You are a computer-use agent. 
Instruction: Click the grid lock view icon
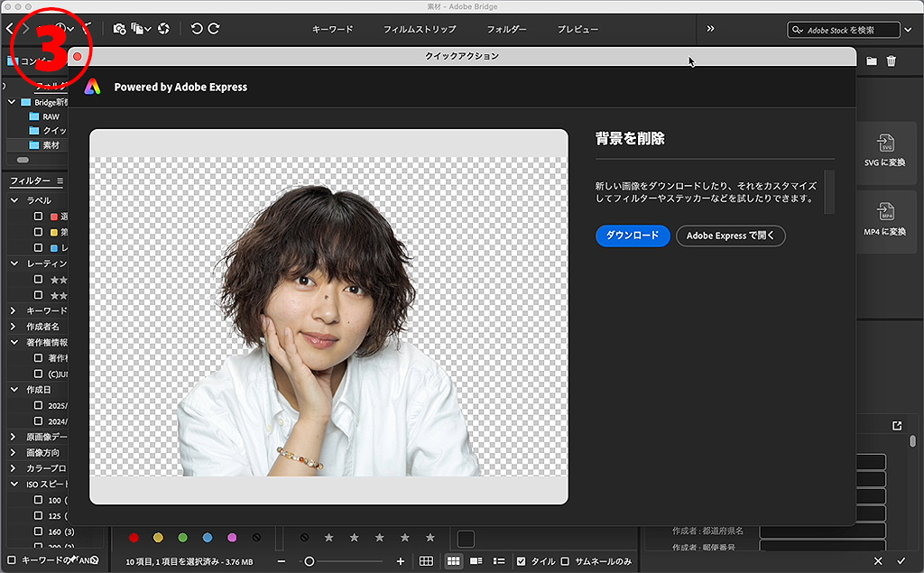tap(426, 561)
